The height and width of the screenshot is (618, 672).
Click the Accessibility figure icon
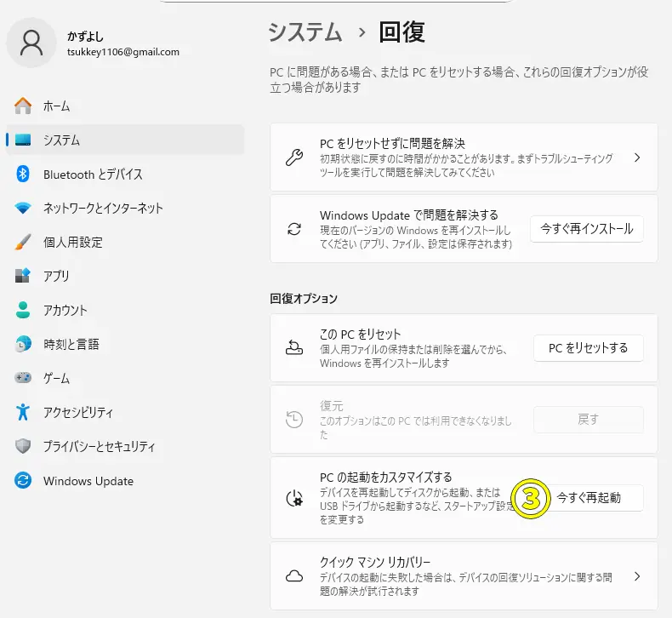point(23,413)
